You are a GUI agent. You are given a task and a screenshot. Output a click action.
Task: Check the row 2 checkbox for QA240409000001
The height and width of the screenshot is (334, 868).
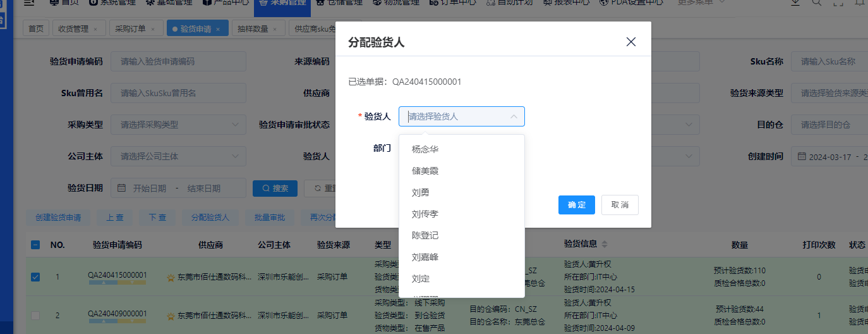(35, 315)
